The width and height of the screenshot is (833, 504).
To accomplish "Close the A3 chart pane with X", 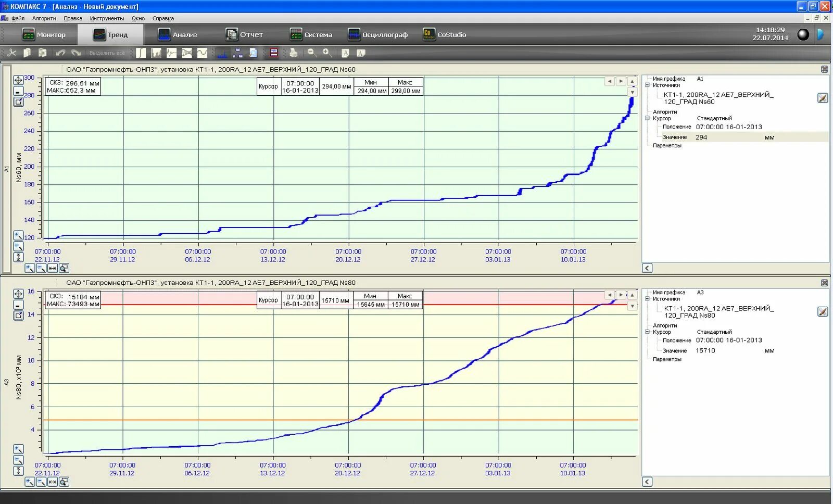I will coord(825,283).
